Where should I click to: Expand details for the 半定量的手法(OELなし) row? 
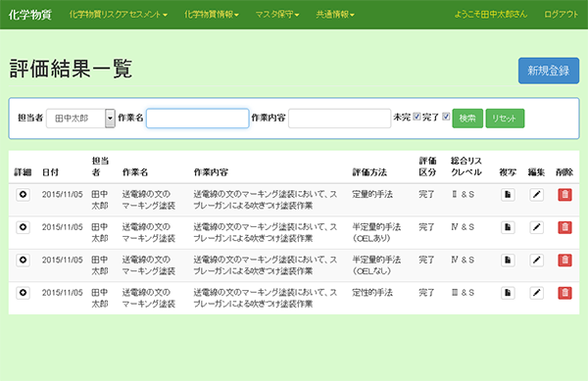click(23, 260)
